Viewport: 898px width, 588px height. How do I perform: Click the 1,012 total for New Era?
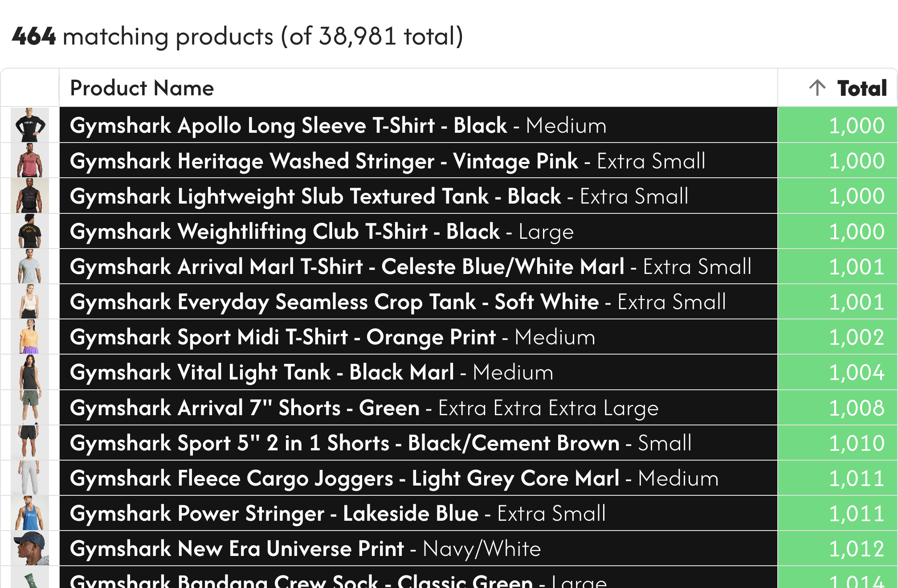pos(856,549)
